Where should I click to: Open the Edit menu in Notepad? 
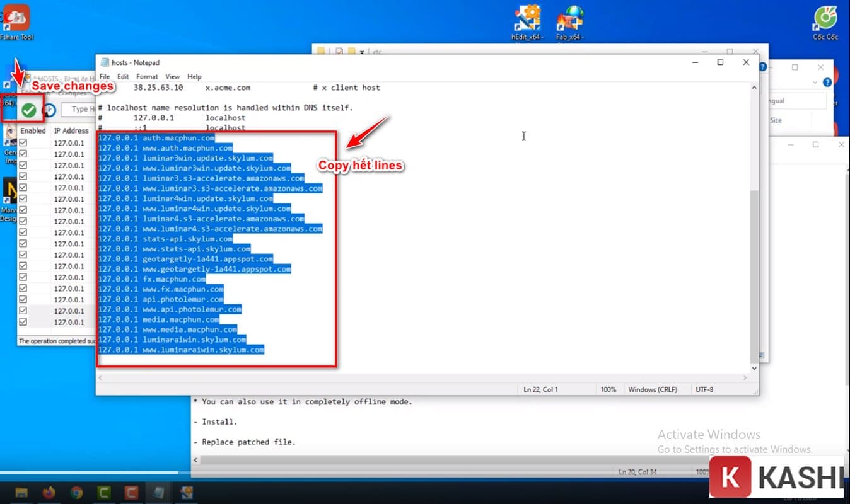pyautogui.click(x=123, y=76)
